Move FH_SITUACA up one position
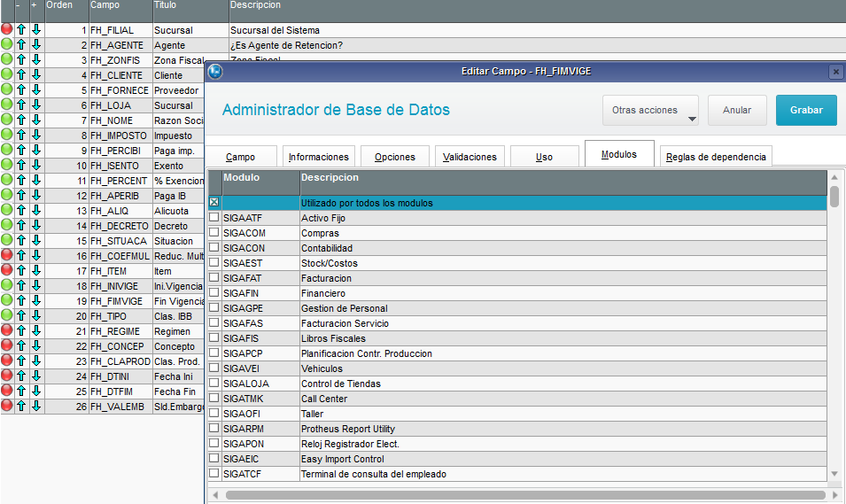Screen dimensions: 846x504 [21, 240]
